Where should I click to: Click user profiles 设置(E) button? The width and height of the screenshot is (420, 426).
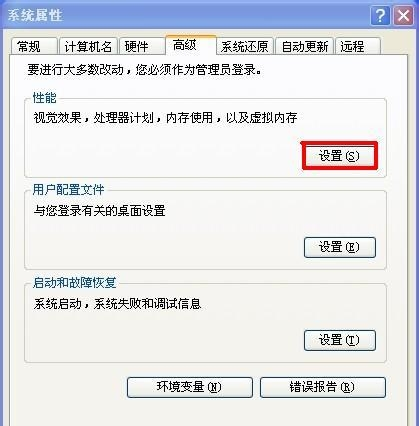(340, 247)
